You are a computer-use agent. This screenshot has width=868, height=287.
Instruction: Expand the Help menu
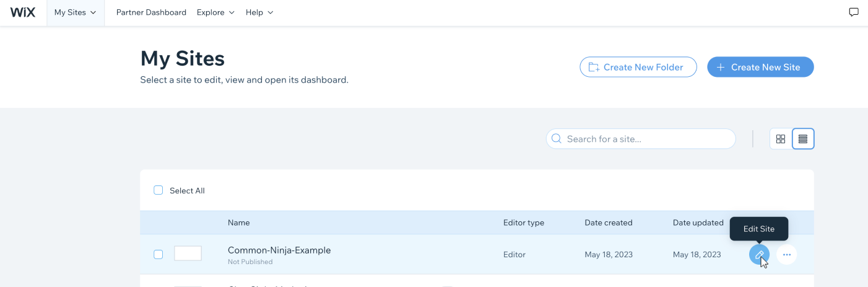click(x=259, y=12)
